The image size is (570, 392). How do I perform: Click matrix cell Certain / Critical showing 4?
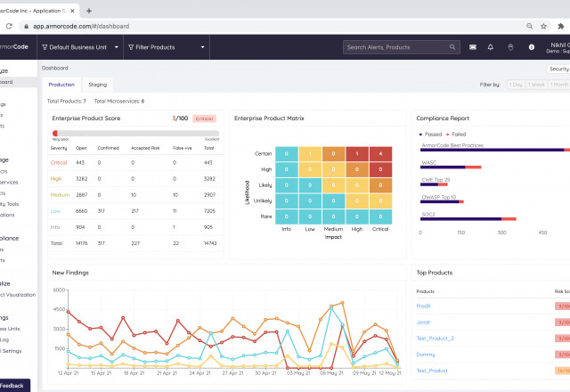coord(380,154)
